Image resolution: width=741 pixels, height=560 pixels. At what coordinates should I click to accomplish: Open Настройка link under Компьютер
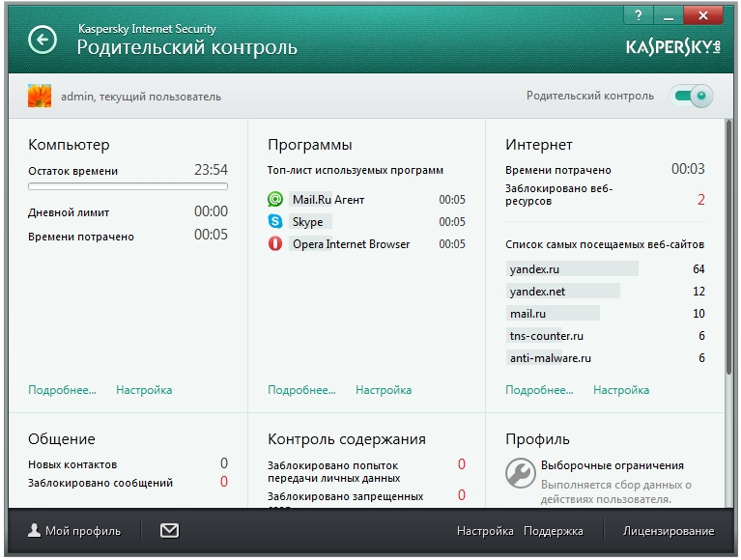tap(144, 390)
